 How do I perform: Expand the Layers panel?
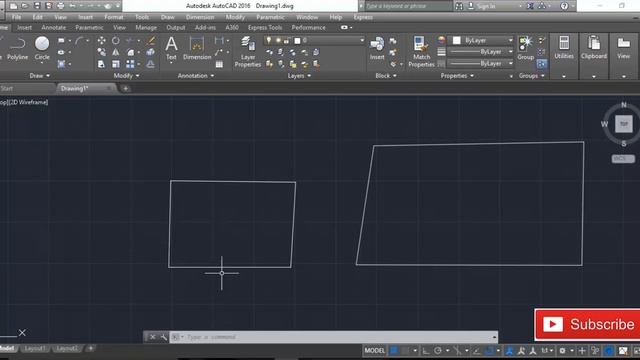click(299, 76)
